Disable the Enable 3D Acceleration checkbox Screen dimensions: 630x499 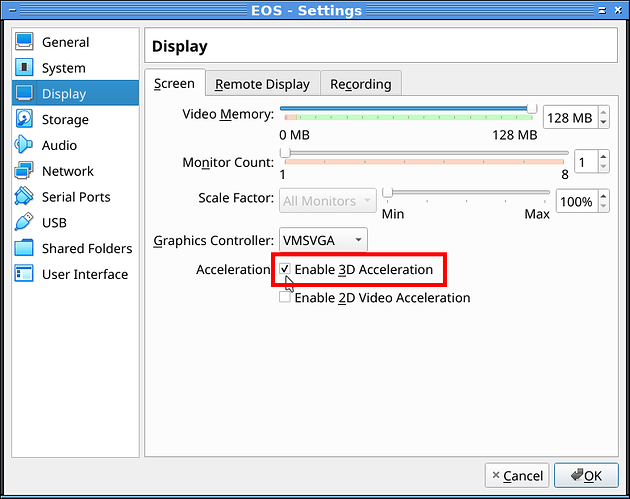coord(285,270)
